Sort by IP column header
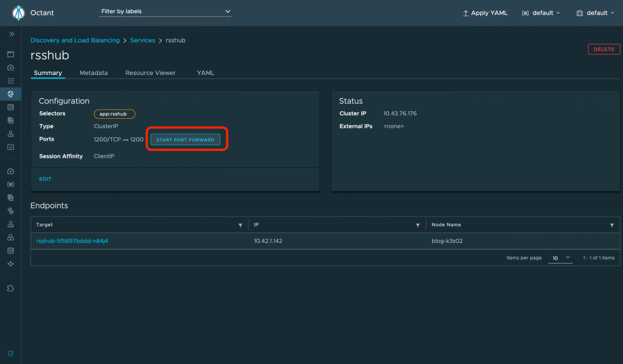This screenshot has width=623, height=364. 256,224
